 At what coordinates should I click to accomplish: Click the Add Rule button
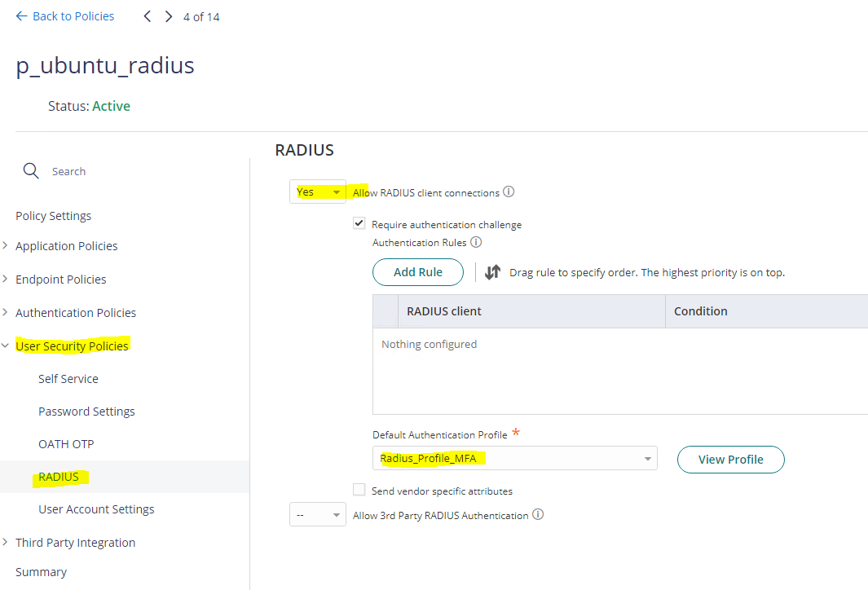[x=417, y=271]
